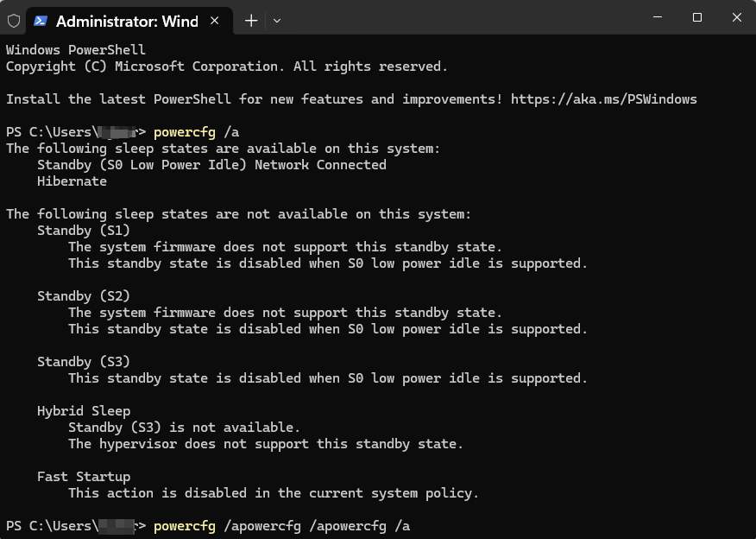756x539 pixels.
Task: Expand the new tab profile dropdown
Action: (x=277, y=21)
